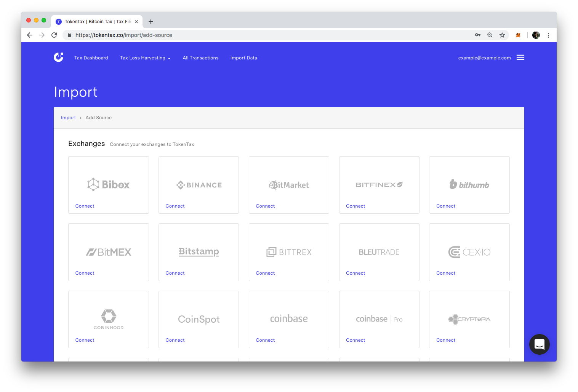Image resolution: width=578 pixels, height=392 pixels.
Task: Open the hamburger menu icon
Action: [520, 58]
